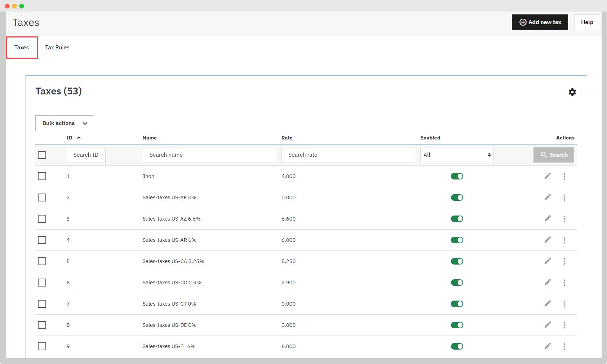Open the Enabled filter dropdown showing All
Screen dimensions: 607x364
[x=456, y=155]
